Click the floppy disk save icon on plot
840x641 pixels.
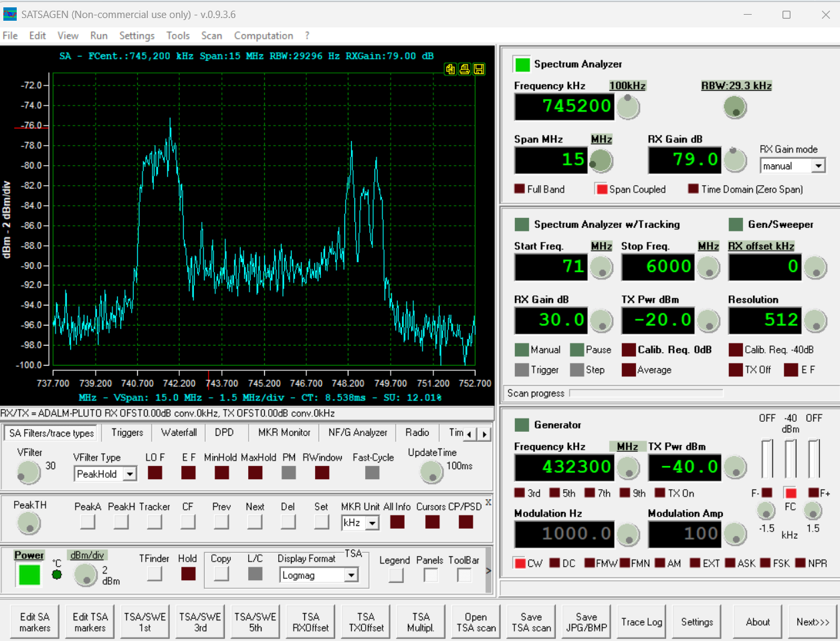point(479,69)
